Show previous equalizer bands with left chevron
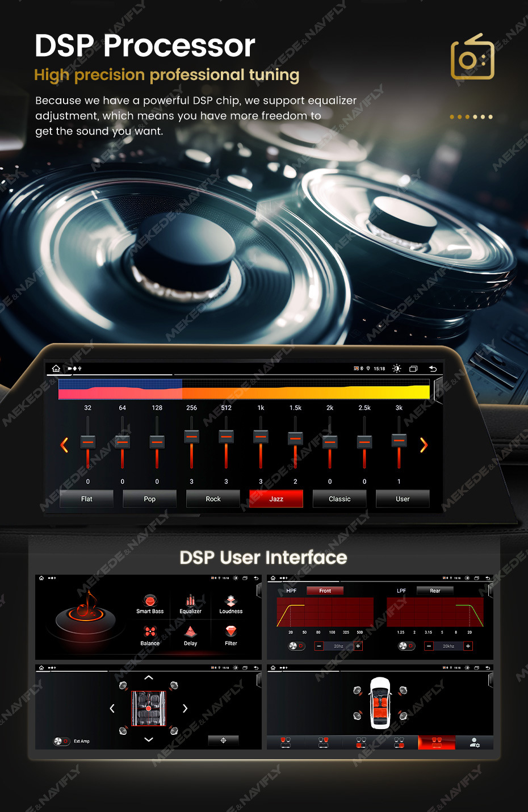 (64, 446)
